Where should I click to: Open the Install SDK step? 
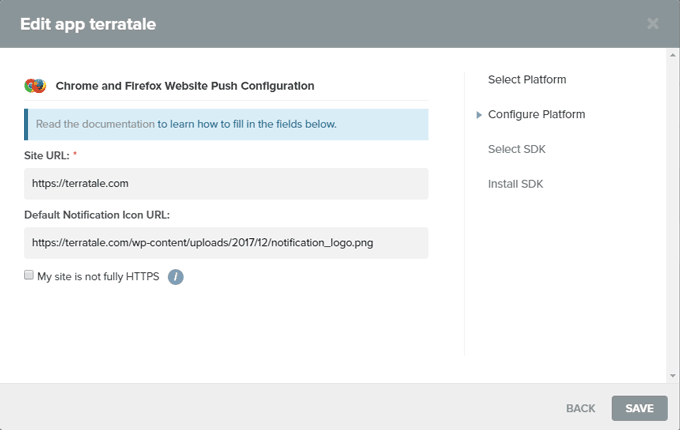click(x=515, y=184)
